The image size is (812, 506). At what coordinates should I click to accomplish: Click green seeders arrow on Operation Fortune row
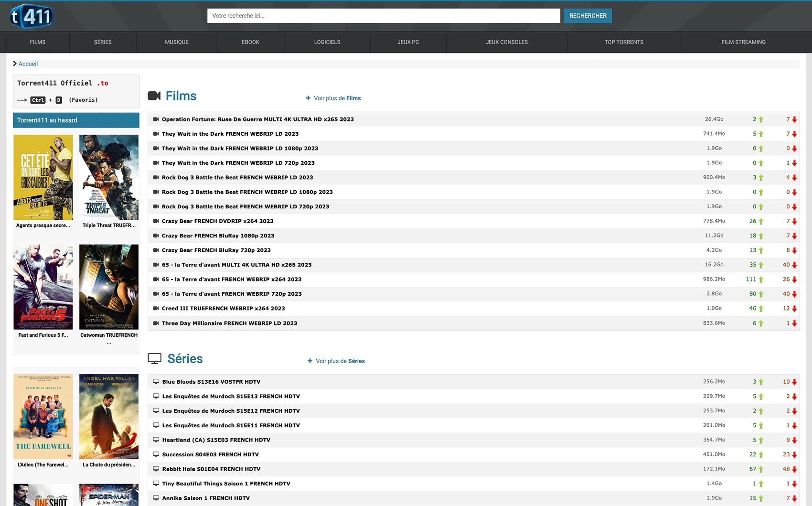tap(761, 119)
